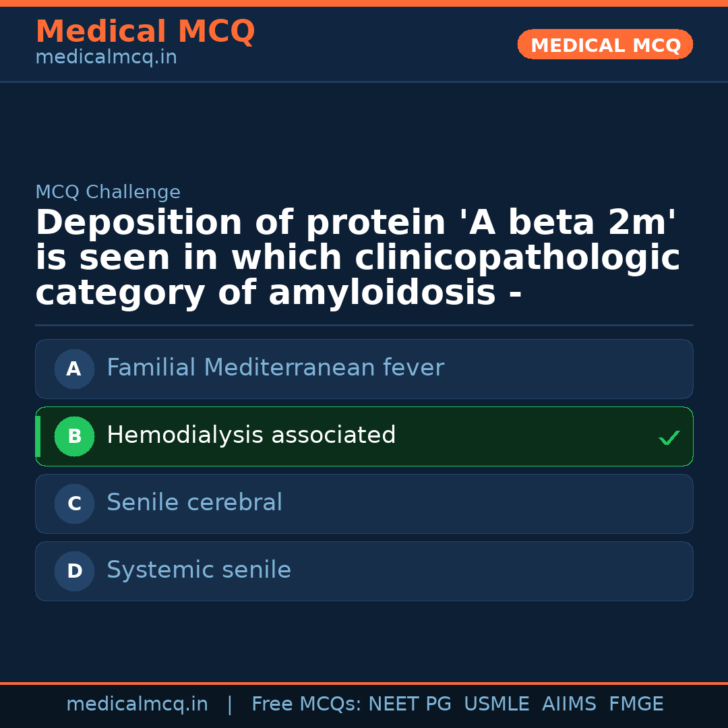Click the circled letter D icon

pyautogui.click(x=74, y=571)
